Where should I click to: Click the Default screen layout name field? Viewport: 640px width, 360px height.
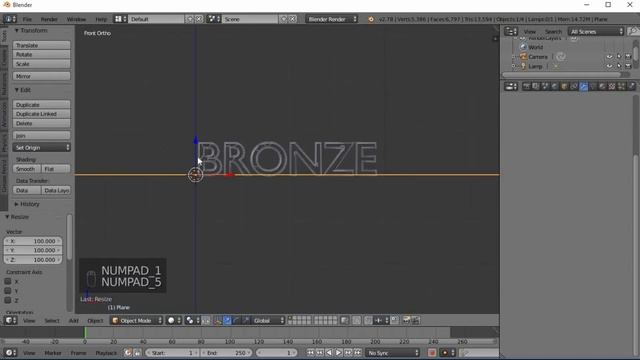pyautogui.click(x=156, y=19)
